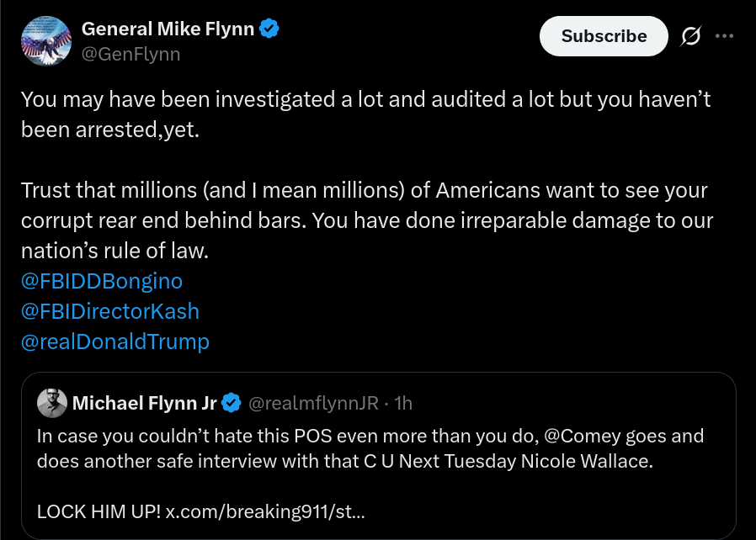This screenshot has height=540, width=756.
Task: Open the 1h timestamp of quoted post
Action: pos(403,403)
